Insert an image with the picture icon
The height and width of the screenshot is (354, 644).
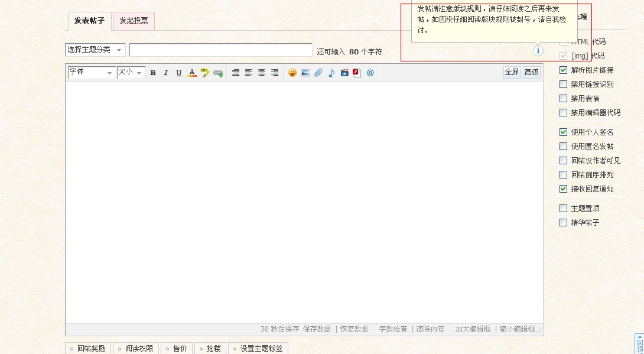[x=305, y=73]
